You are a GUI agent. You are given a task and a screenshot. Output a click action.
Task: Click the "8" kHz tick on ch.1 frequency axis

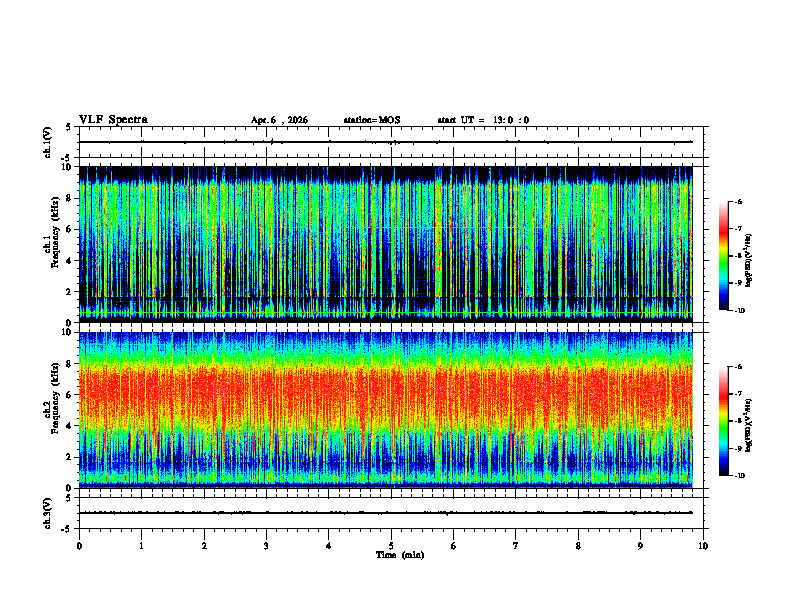(70, 198)
